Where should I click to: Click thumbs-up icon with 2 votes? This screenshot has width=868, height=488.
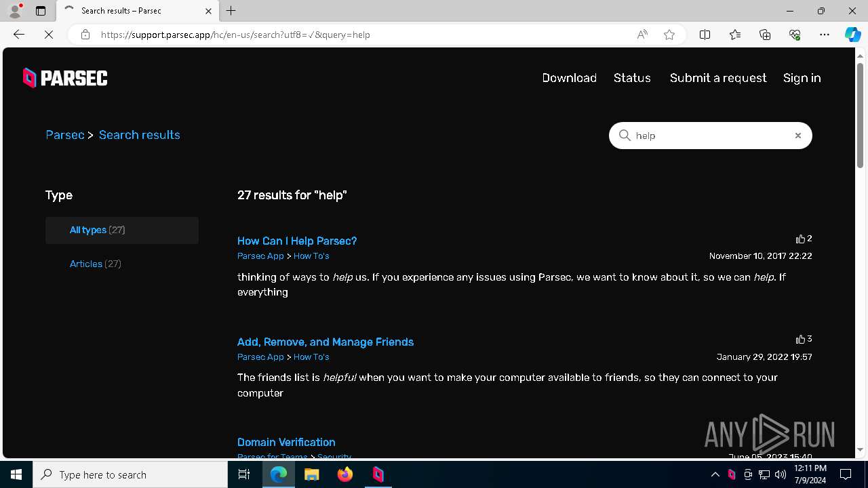800,239
